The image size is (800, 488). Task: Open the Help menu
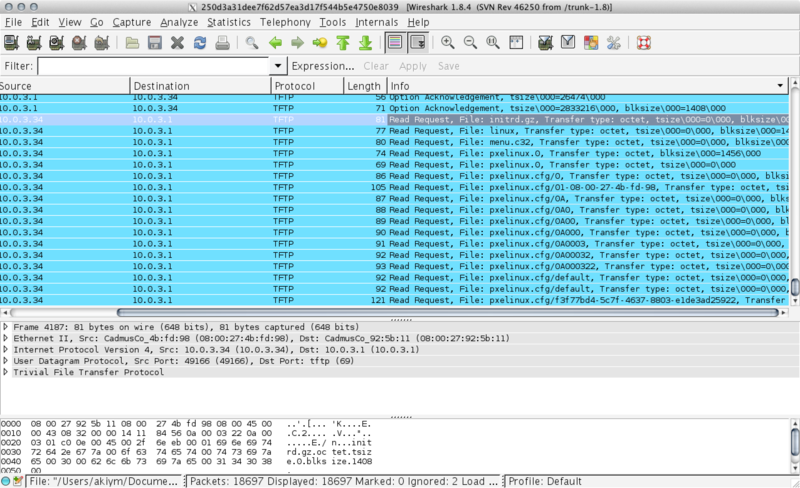pyautogui.click(x=418, y=22)
